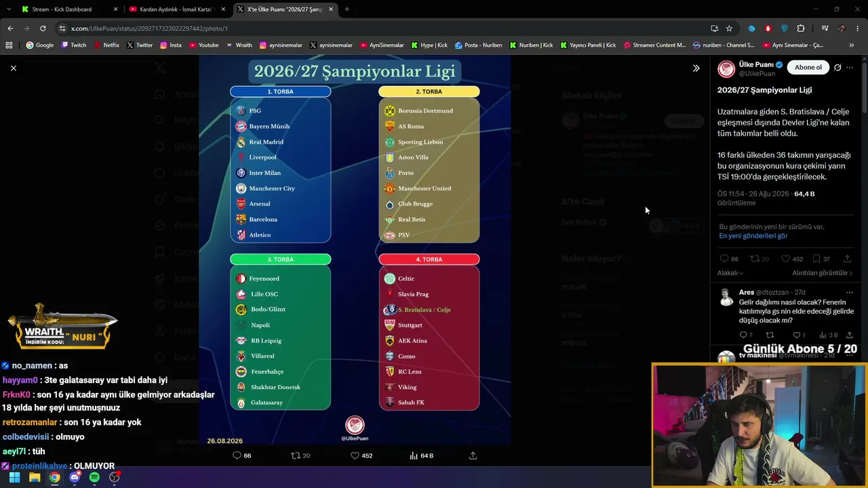The image size is (868, 488).
Task: Share the post from the side panel
Action: pos(847,258)
